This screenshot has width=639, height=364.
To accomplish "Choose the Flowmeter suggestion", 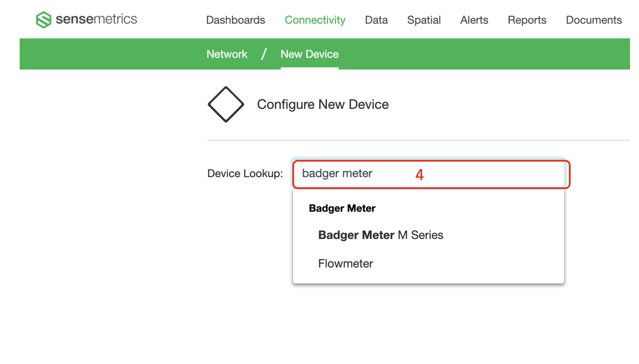I will [345, 264].
